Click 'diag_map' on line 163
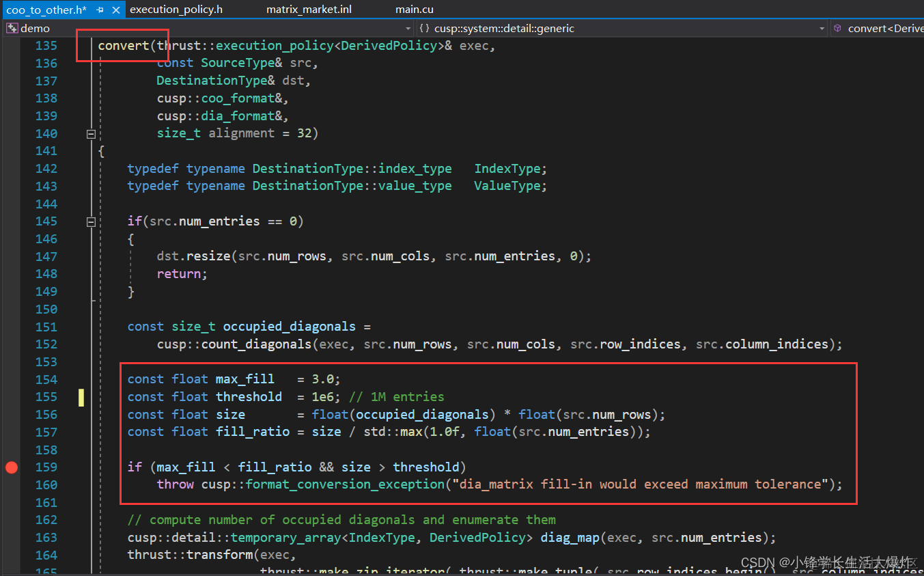This screenshot has width=924, height=576. click(570, 538)
